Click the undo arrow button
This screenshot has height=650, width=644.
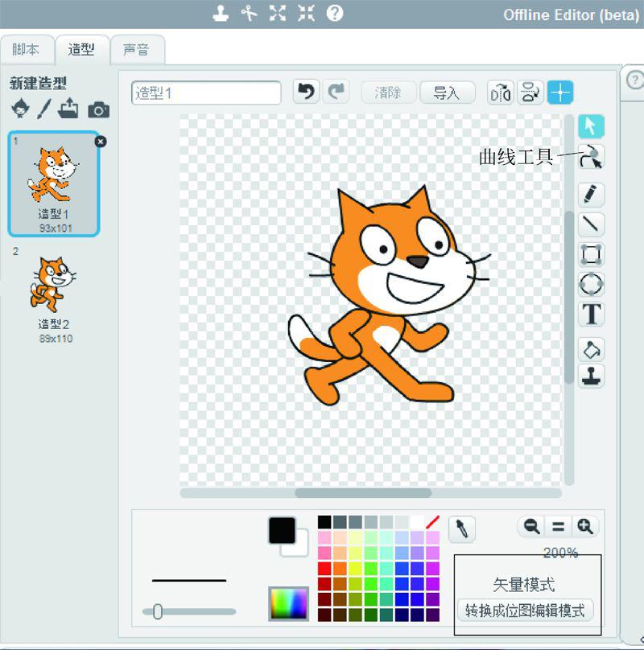(x=306, y=93)
